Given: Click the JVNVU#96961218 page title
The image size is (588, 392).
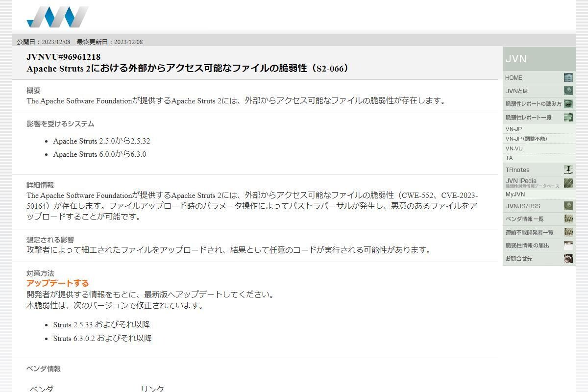Looking at the screenshot, I should click(64, 57).
